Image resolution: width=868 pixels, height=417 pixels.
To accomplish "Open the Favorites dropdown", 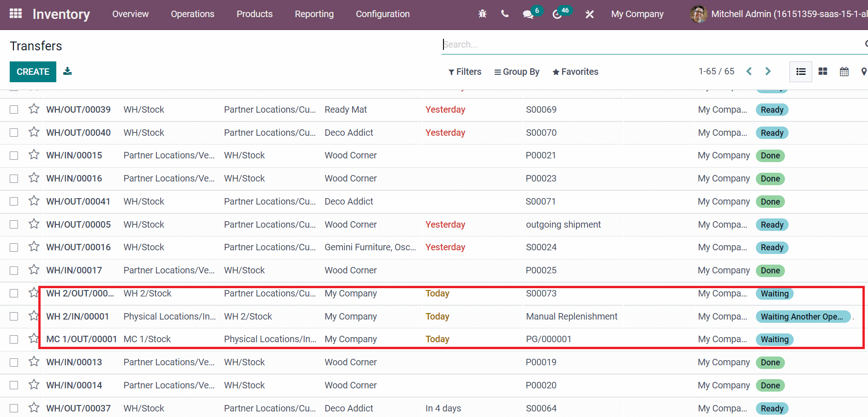I will [x=575, y=72].
